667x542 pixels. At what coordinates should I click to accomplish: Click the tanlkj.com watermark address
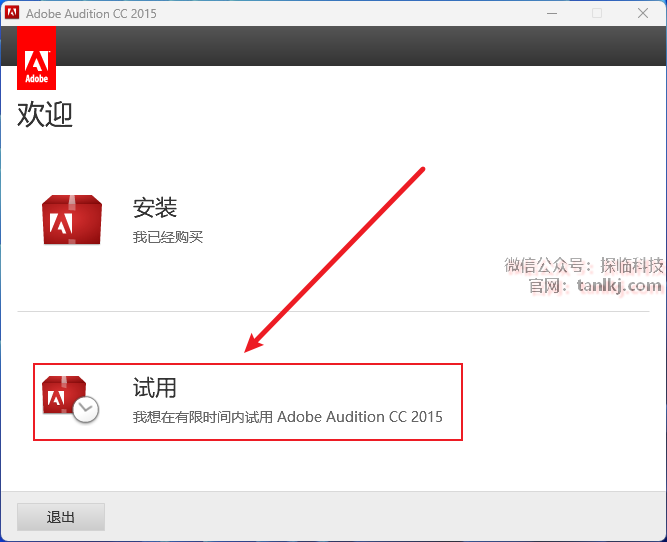(x=619, y=286)
